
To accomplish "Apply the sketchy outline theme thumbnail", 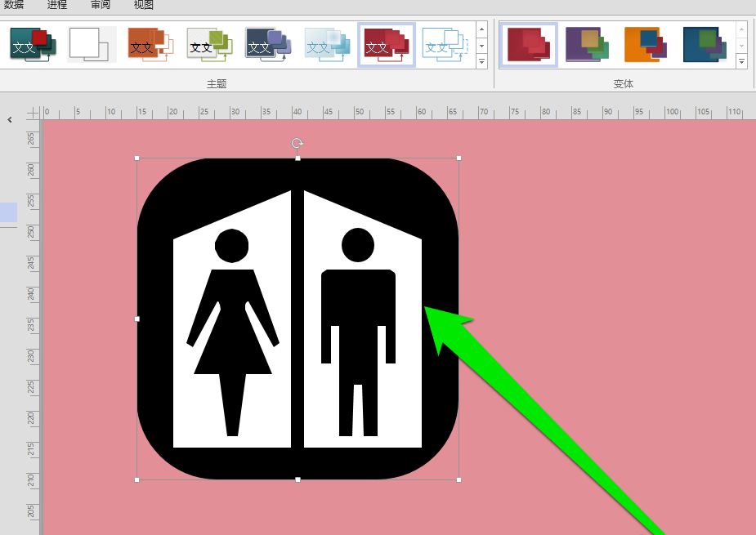I will (x=445, y=45).
